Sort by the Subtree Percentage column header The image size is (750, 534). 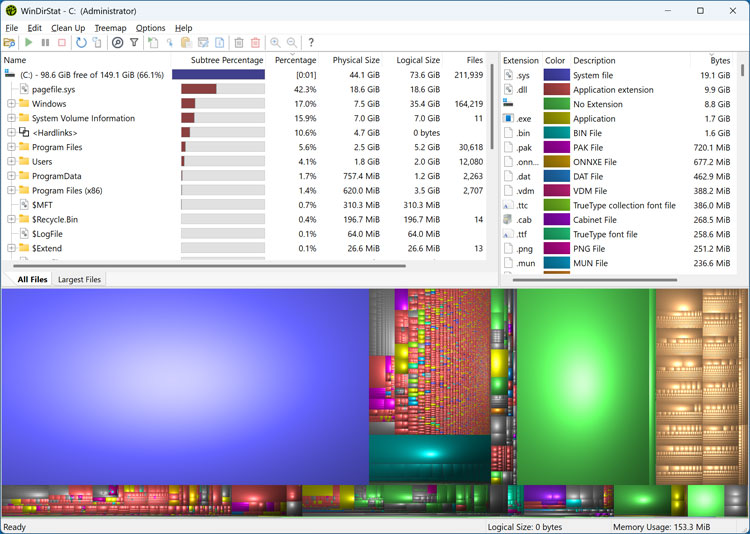(x=219, y=60)
